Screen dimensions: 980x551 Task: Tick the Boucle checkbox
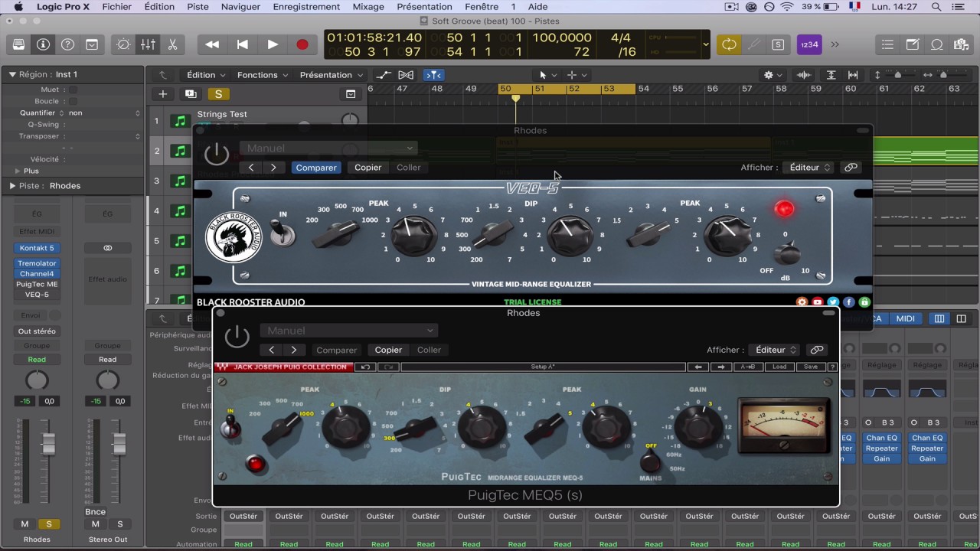(x=73, y=101)
